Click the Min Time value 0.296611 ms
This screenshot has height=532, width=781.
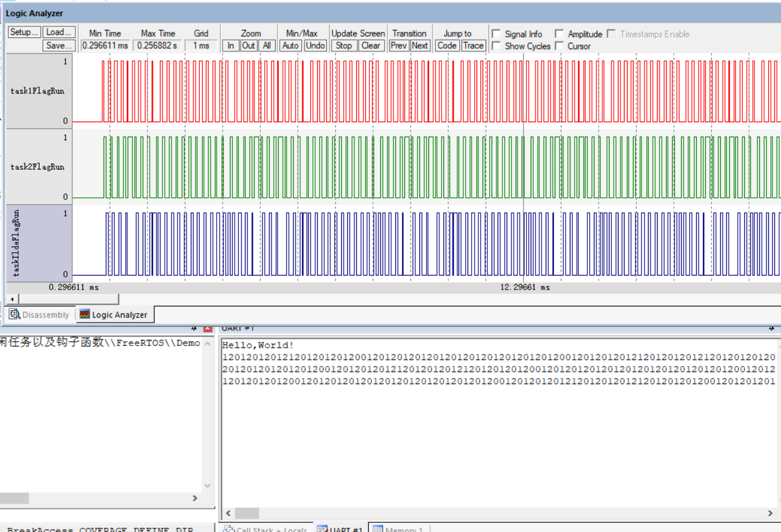click(105, 46)
